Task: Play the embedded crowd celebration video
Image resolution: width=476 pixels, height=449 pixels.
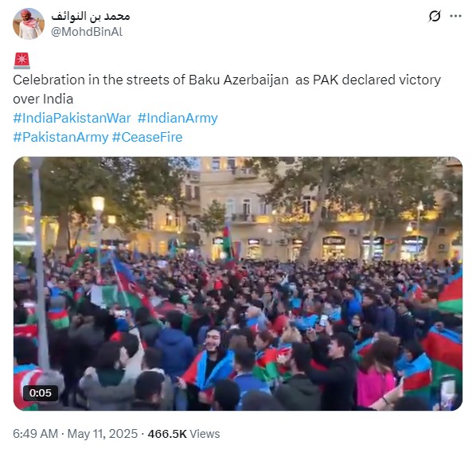Action: click(x=238, y=283)
